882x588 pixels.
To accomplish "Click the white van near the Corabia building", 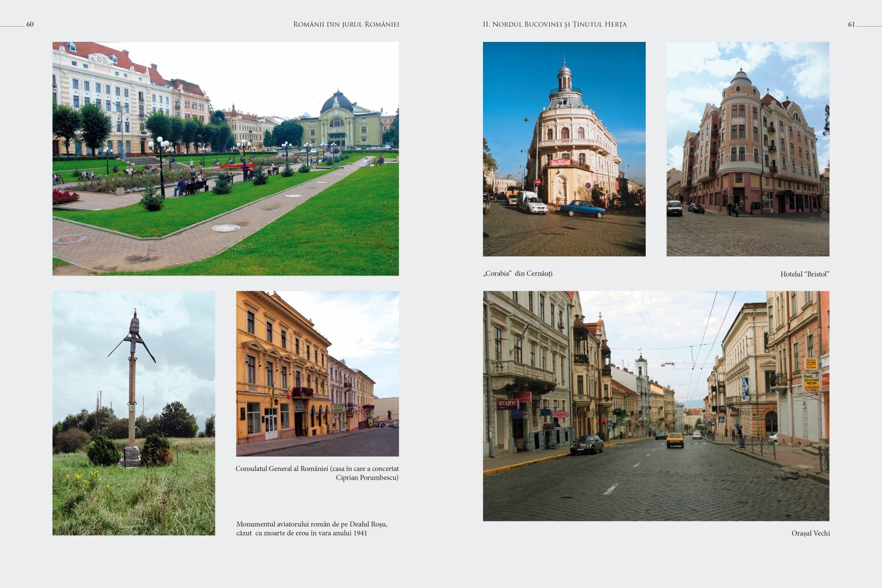I will pos(531,202).
